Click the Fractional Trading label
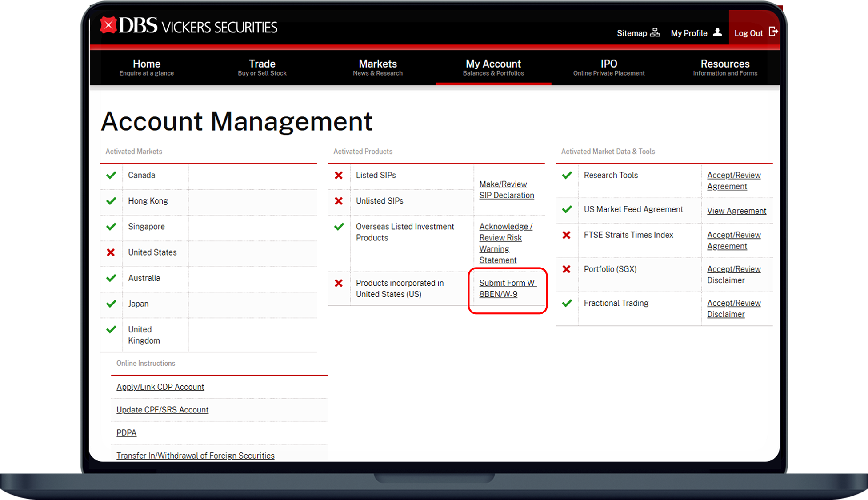 616,303
